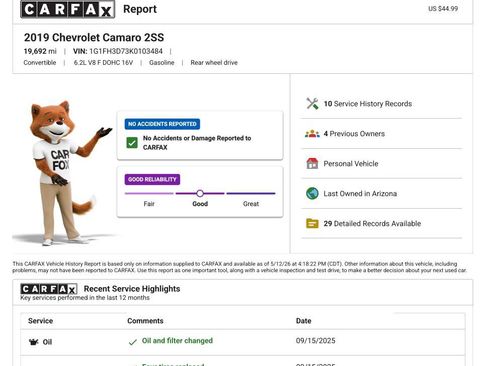Click the Car Fox mascot image
This screenshot has width=488, height=366.
point(63,173)
